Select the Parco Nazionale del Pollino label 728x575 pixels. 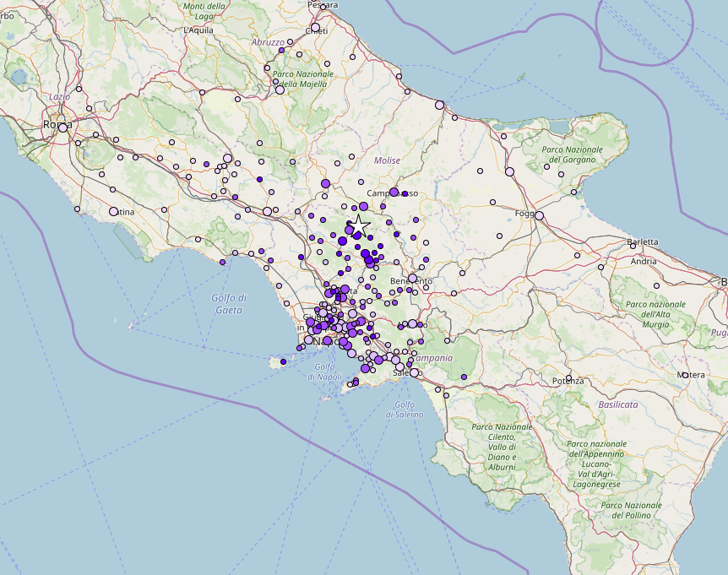(631, 510)
